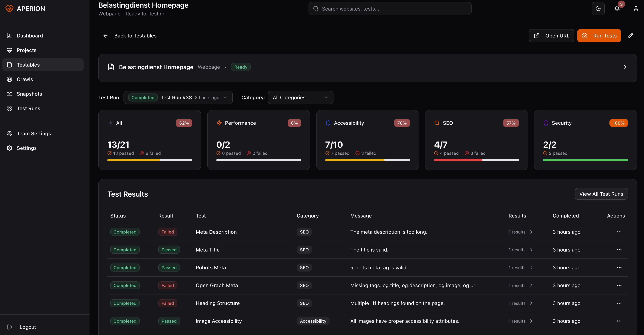Go to Crawls in sidebar
Screen dimensions: 644x335
[x=43, y=79]
